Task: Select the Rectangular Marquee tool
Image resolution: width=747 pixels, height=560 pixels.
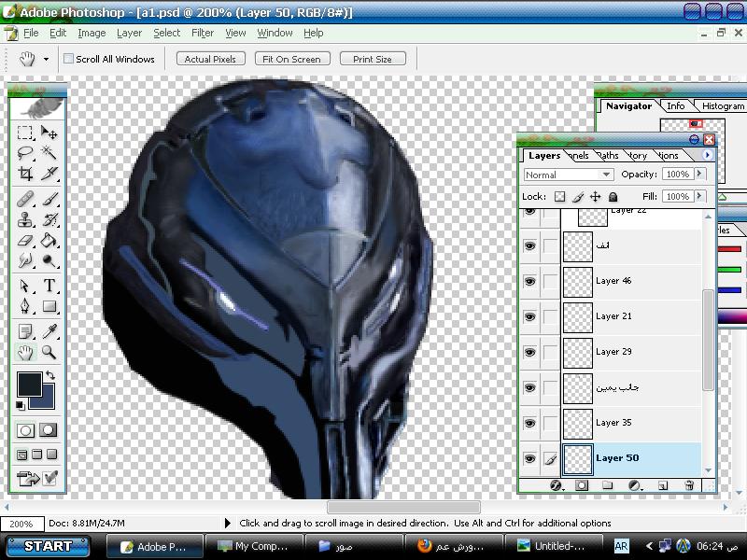Action: click(25, 133)
